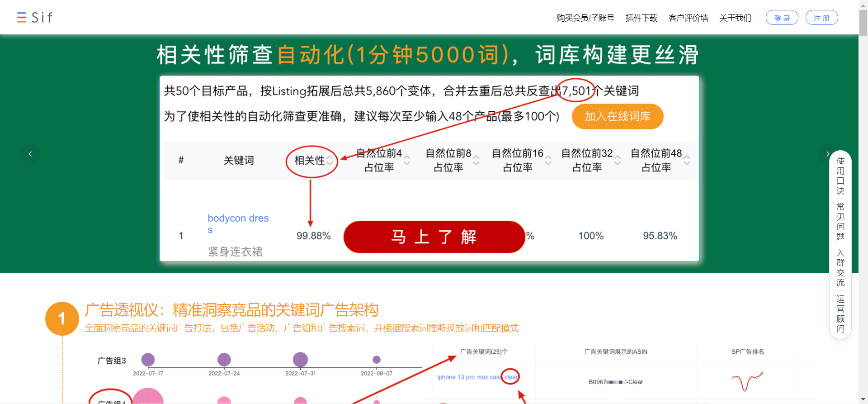Click the 登录 button
The height and width of the screenshot is (404, 868).
coord(782,18)
